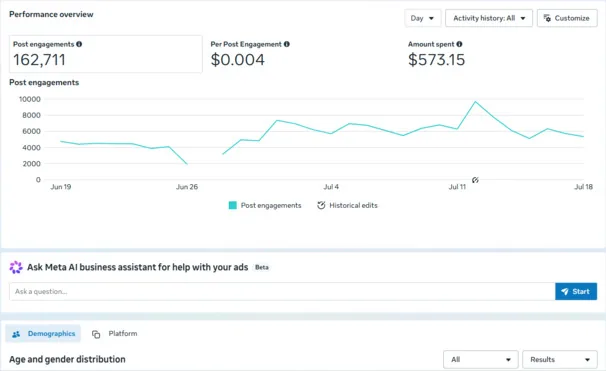Click the Amount spent value $573.15

[436, 60]
